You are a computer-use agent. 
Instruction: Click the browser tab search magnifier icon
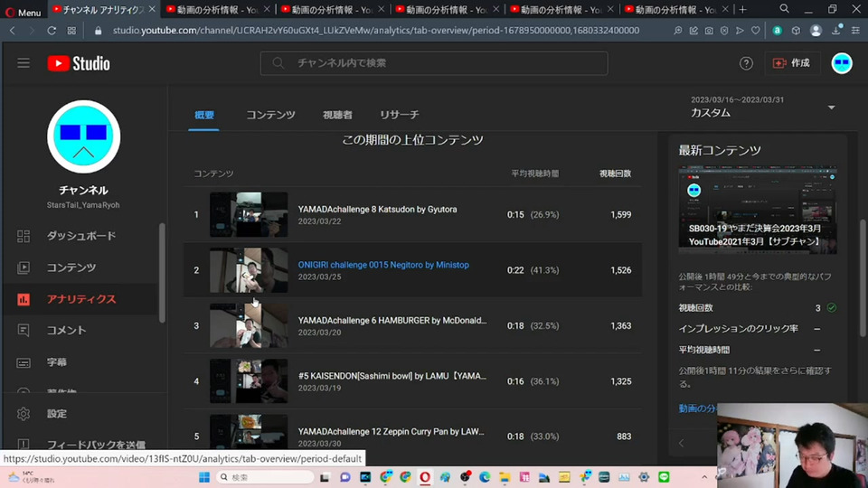click(x=785, y=9)
